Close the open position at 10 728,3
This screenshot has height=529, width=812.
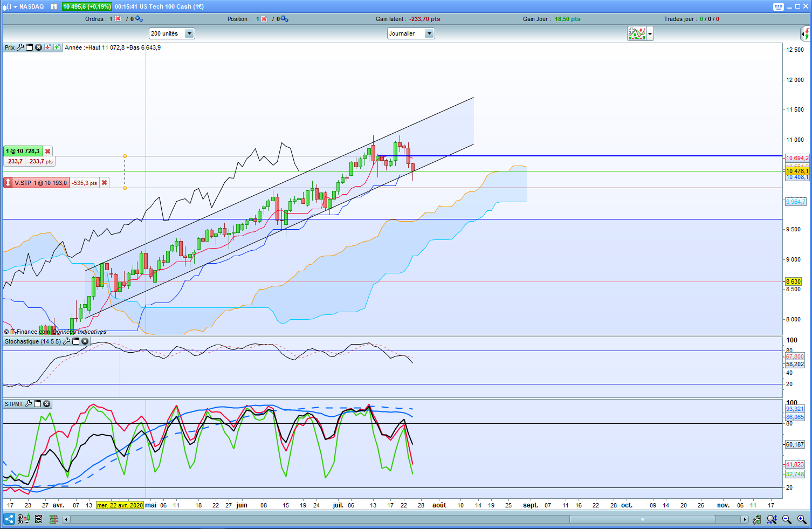(x=47, y=151)
